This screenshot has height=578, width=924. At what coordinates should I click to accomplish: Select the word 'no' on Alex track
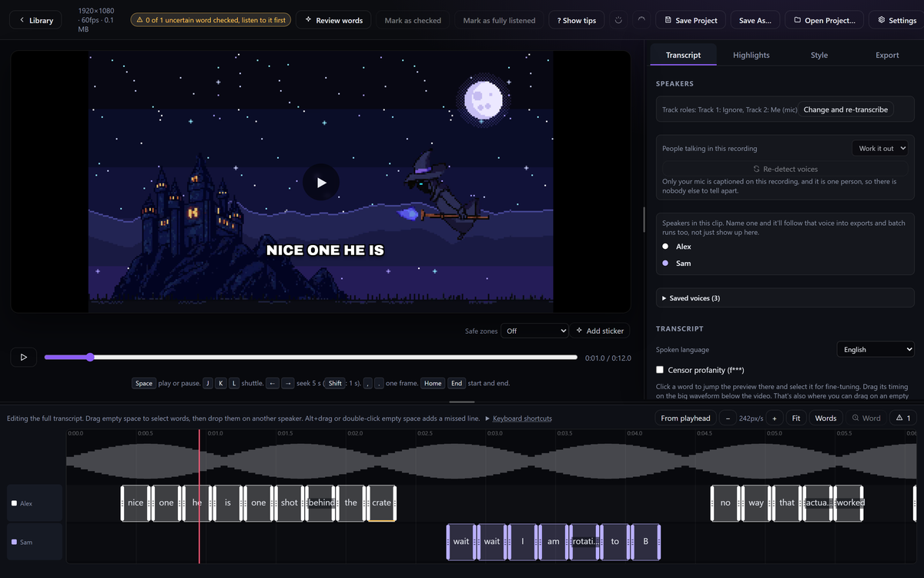point(725,503)
